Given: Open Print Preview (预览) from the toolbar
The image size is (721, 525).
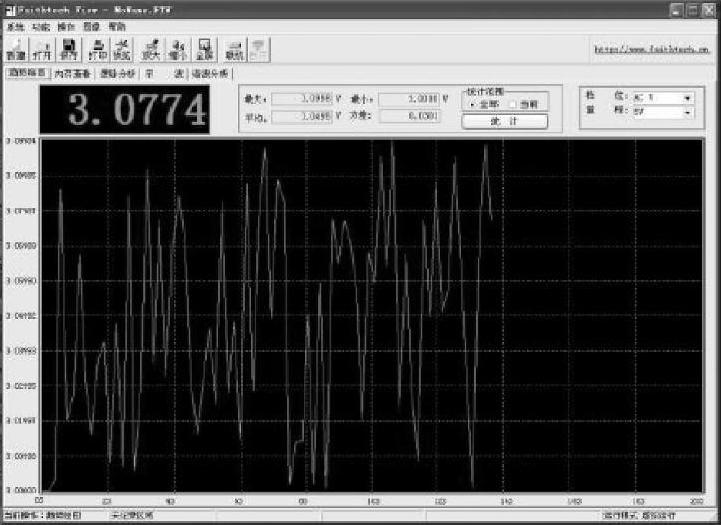Looking at the screenshot, I should [x=122, y=49].
